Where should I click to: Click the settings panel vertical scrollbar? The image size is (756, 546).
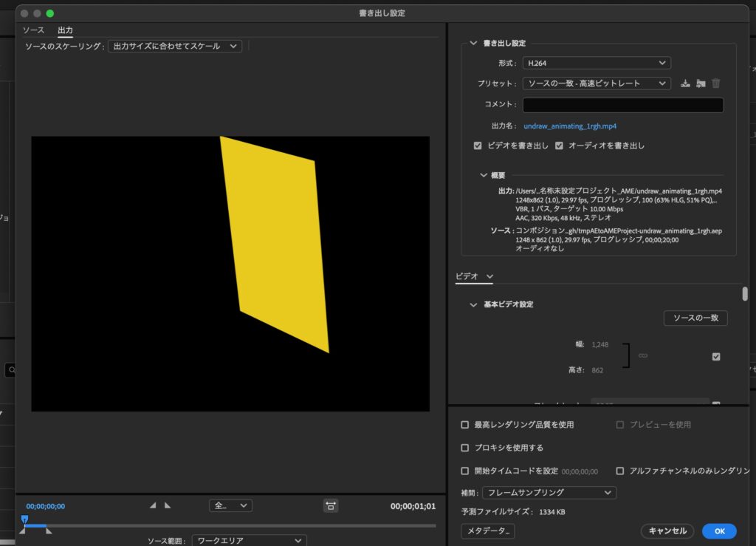(745, 294)
